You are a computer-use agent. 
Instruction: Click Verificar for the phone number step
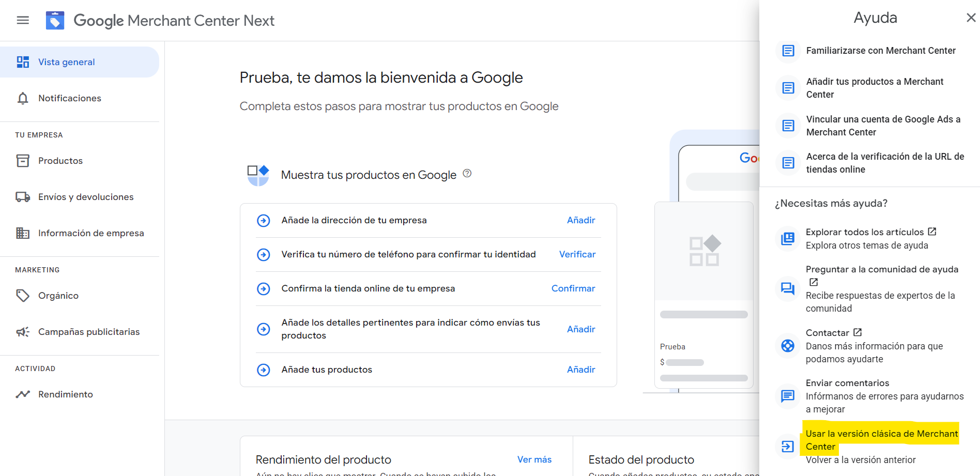click(x=577, y=254)
